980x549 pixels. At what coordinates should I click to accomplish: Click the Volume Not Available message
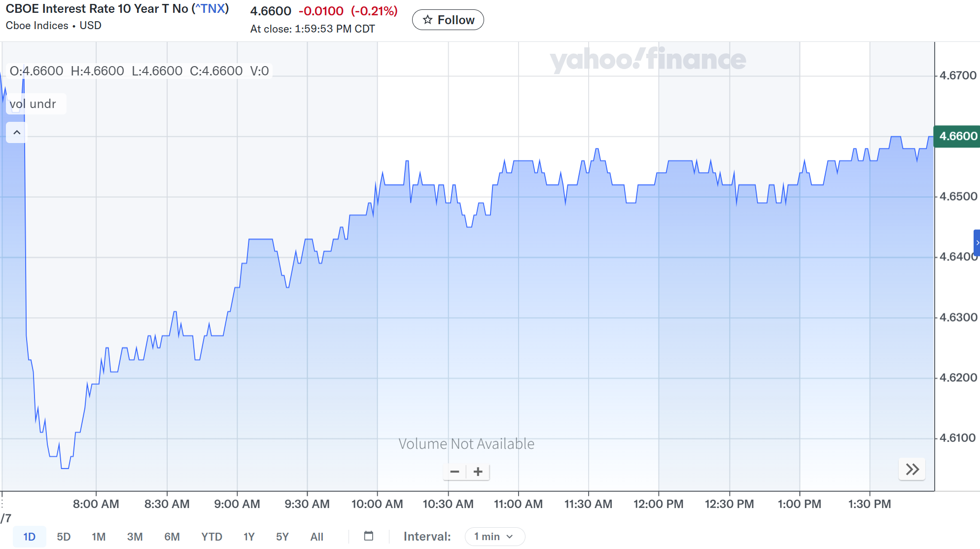coord(466,444)
